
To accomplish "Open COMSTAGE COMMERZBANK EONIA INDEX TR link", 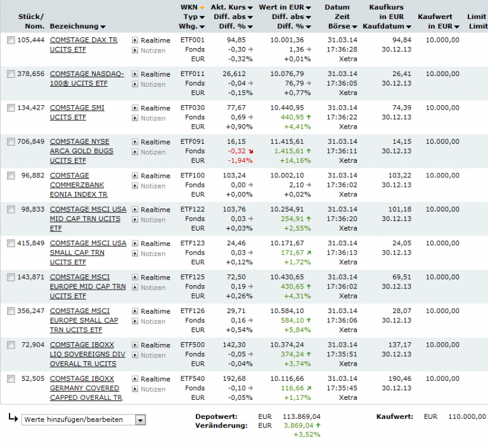I will click(79, 185).
